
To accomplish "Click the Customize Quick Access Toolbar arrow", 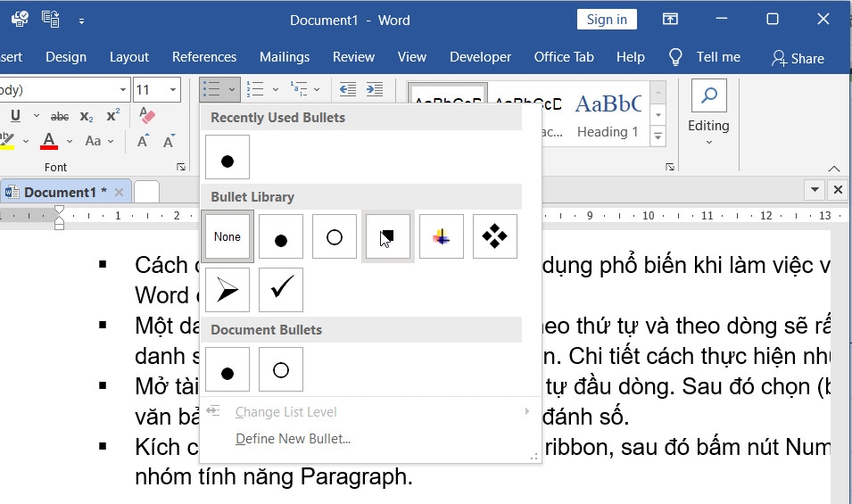I will point(81,21).
